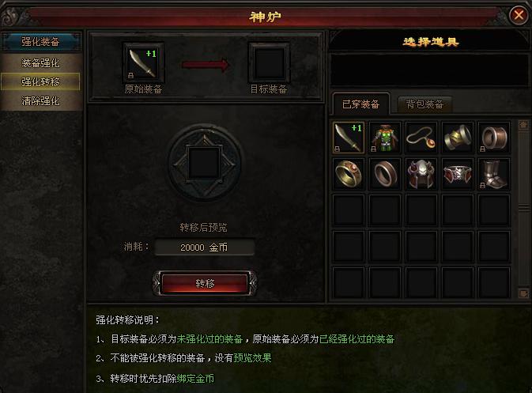Click the red 转移 transfer button

coord(205,283)
